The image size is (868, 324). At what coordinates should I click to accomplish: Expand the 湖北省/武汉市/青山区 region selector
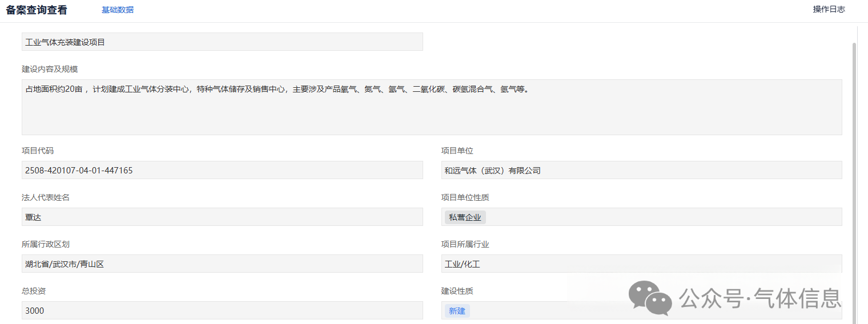tap(222, 264)
